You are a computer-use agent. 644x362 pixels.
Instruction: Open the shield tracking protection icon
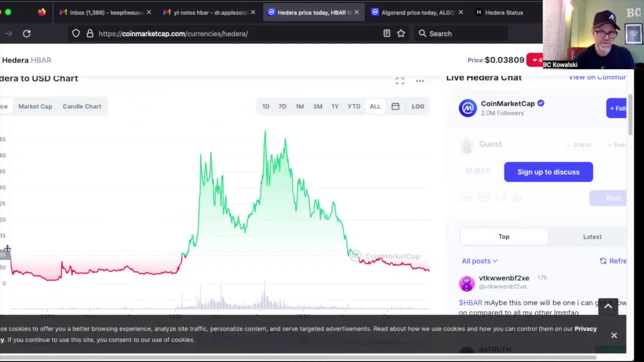click(76, 34)
